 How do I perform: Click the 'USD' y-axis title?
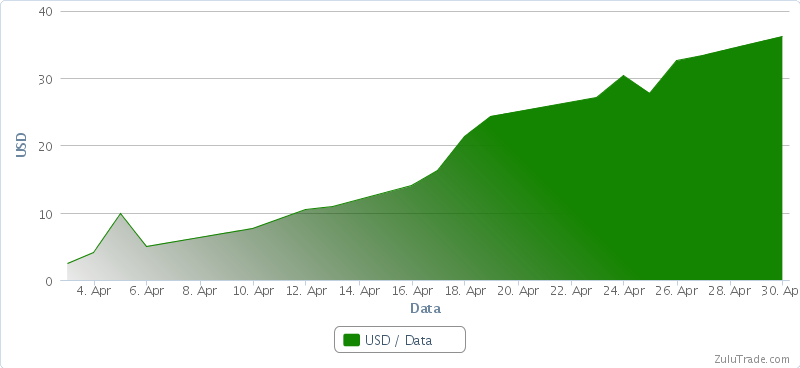coord(21,145)
